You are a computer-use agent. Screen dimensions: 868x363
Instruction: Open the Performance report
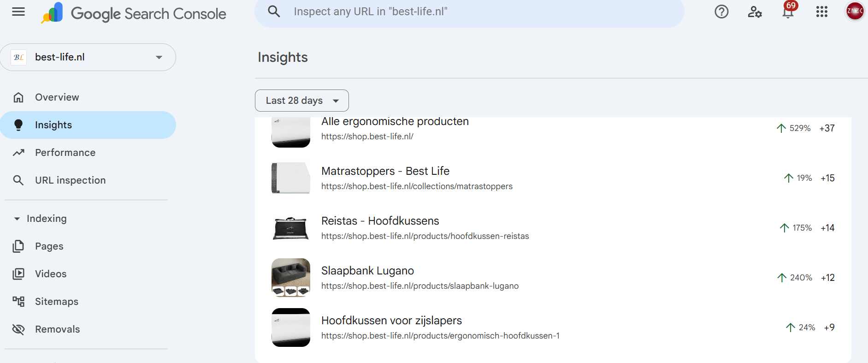click(65, 153)
